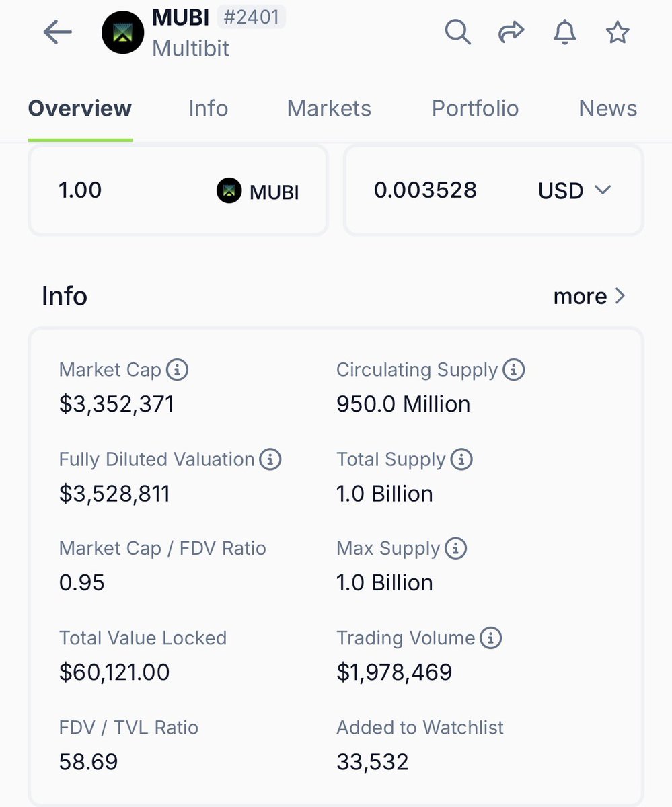Set a price alert with the bell icon
The width and height of the screenshot is (672, 807).
pyautogui.click(x=564, y=32)
